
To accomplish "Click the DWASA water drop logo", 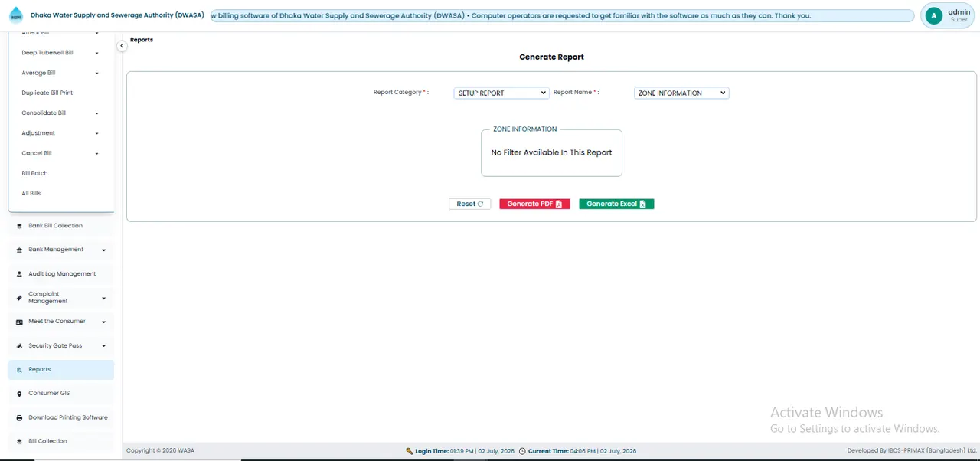I will coord(16,15).
